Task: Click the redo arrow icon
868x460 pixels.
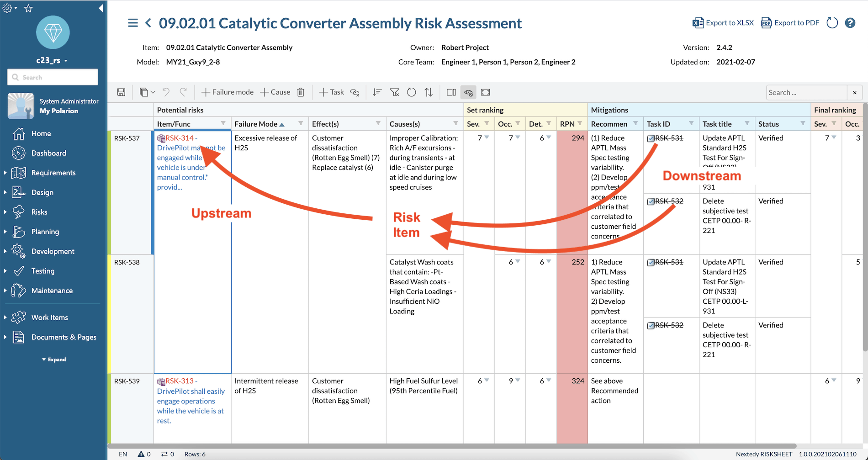Action: click(x=183, y=92)
